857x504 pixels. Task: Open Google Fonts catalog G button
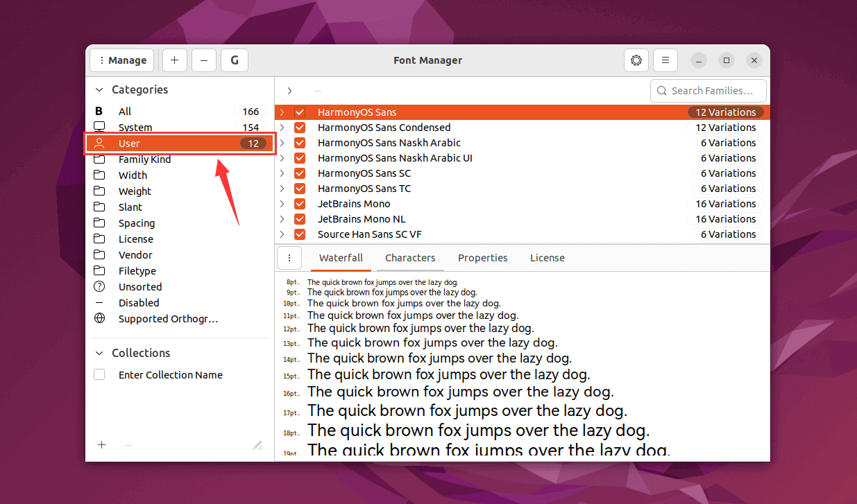235,60
